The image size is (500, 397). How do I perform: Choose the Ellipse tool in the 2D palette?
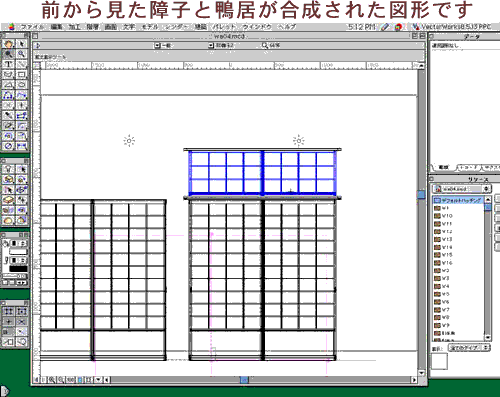click(22, 85)
